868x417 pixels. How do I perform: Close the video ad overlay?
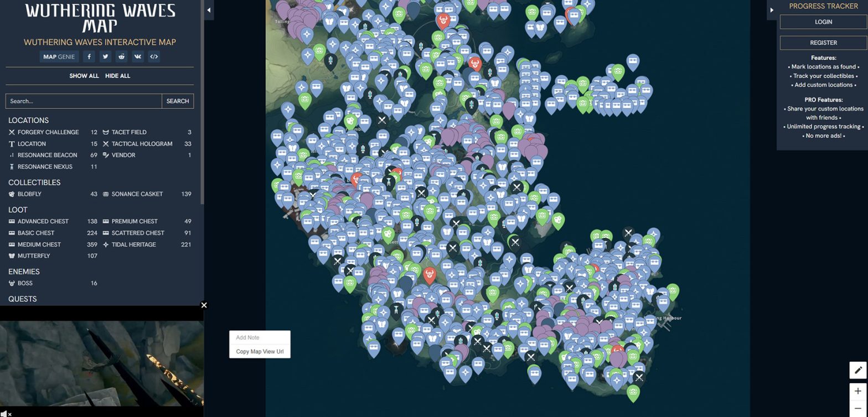pyautogui.click(x=204, y=305)
